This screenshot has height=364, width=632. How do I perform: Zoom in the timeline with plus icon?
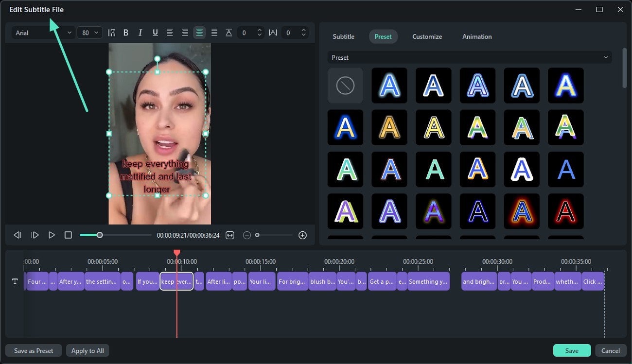(302, 235)
